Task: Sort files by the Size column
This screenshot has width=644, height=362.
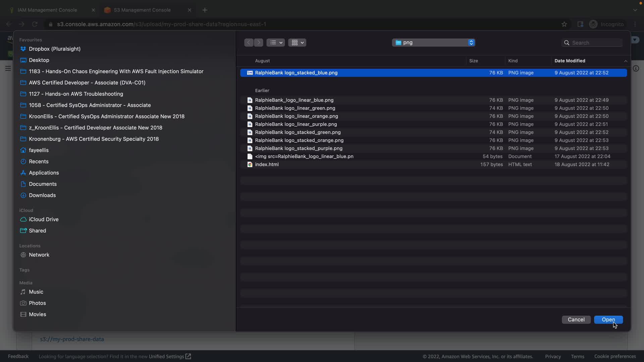Action: 473,61
